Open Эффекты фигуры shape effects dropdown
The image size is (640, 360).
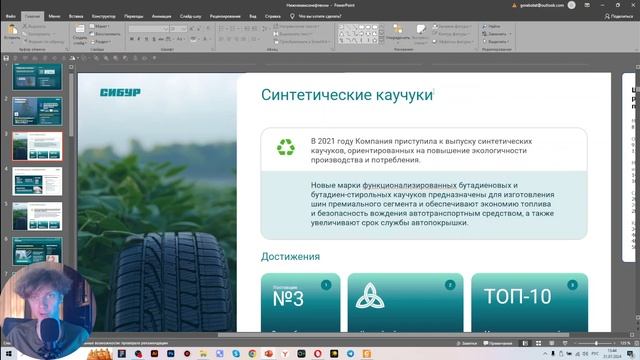click(x=454, y=42)
